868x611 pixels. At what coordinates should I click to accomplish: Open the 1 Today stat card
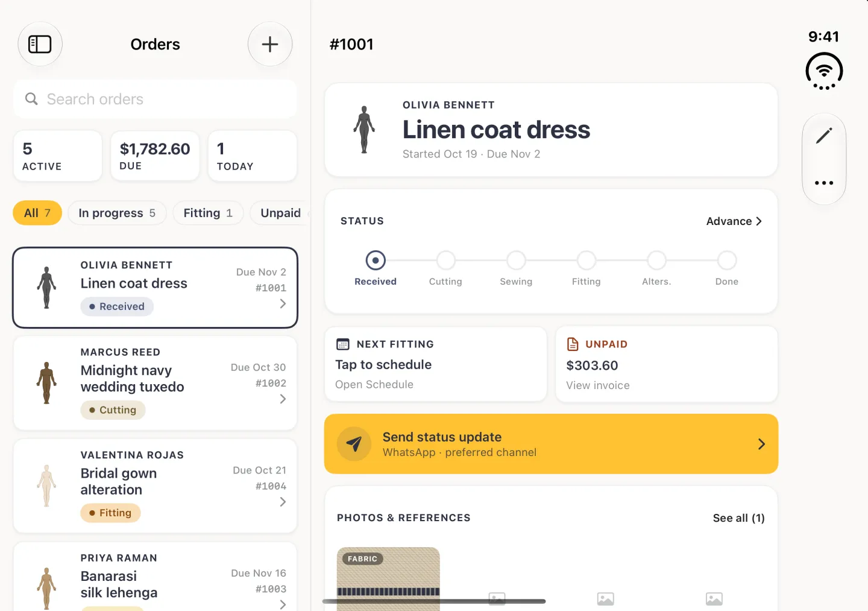(253, 156)
